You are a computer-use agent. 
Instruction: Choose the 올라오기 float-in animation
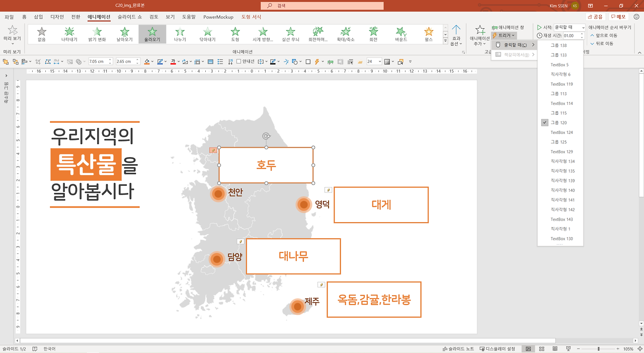[x=152, y=34]
